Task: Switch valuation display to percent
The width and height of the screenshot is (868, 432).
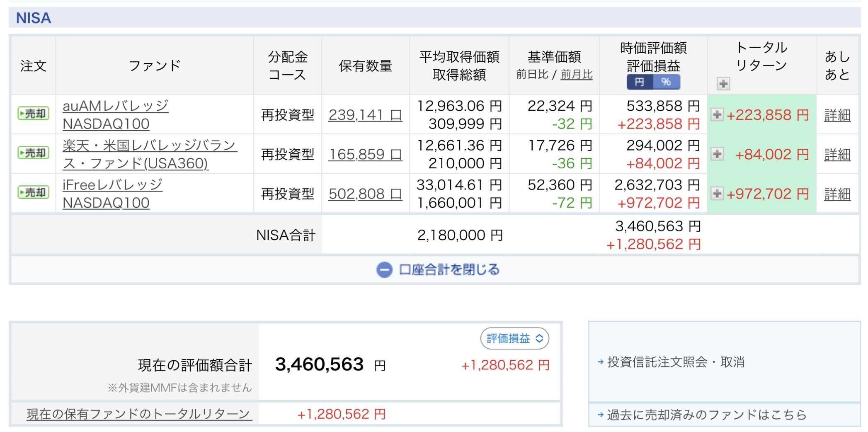Action: click(666, 82)
